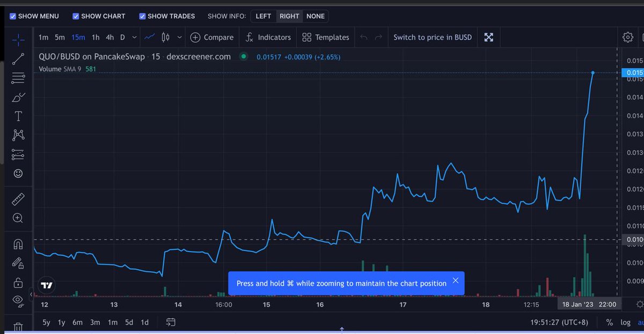Open Compare symbol dialog

click(x=212, y=37)
